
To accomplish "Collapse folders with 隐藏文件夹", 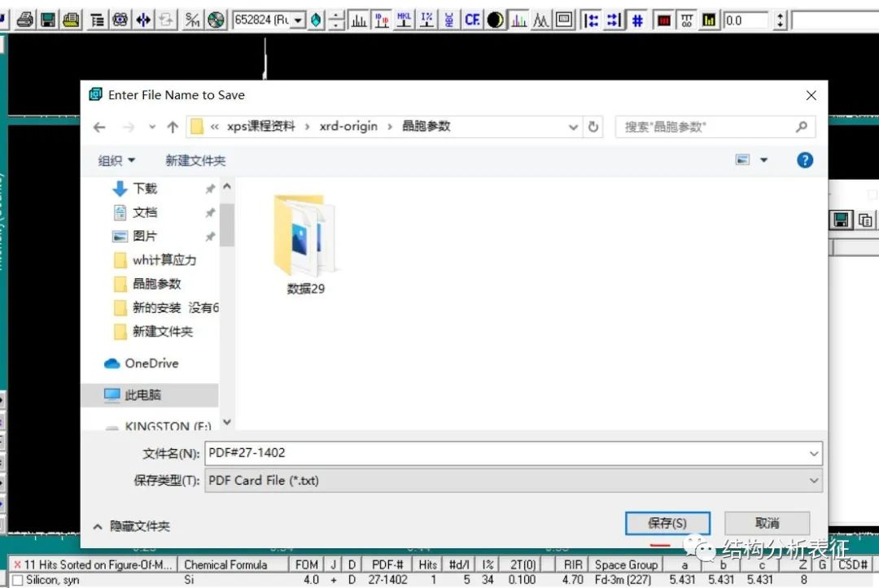I will click(132, 526).
